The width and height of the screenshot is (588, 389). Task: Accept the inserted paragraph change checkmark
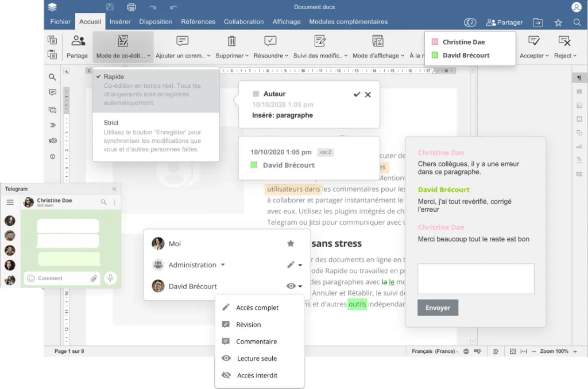point(357,95)
